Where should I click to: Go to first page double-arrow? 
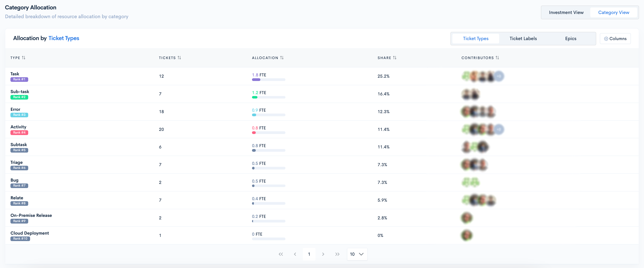[281, 254]
